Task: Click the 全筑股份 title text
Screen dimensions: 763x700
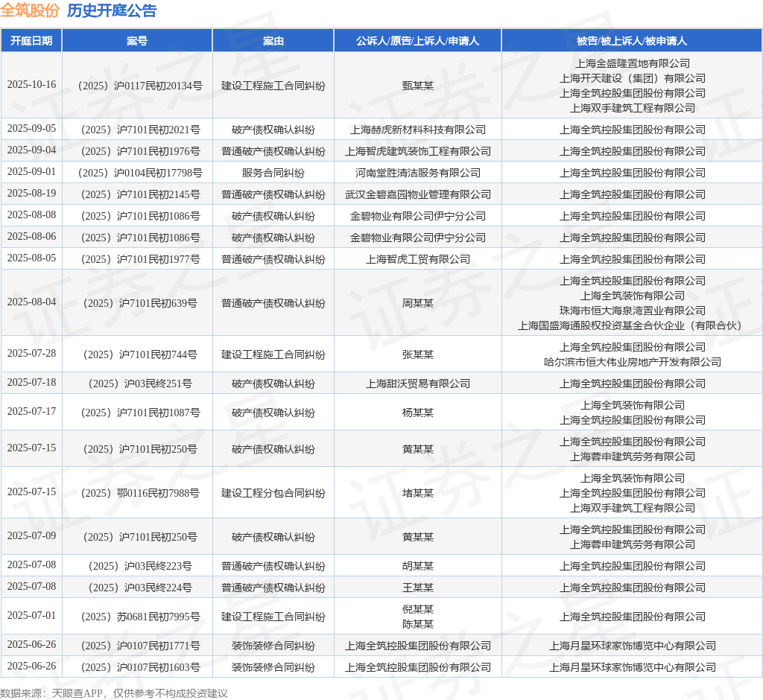Action: coord(30,10)
